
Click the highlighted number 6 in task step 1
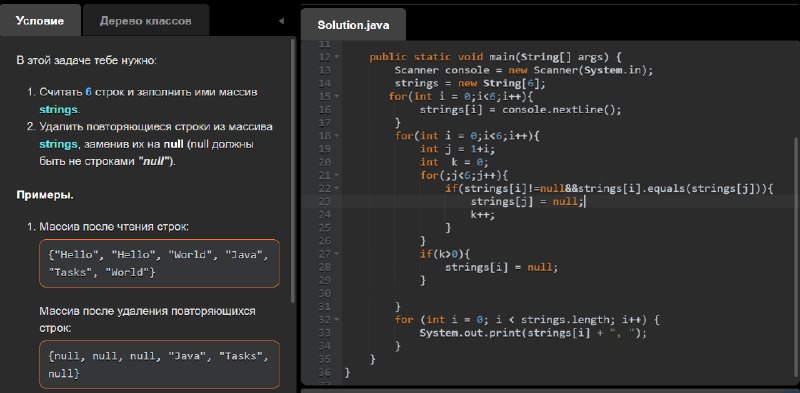click(x=88, y=92)
